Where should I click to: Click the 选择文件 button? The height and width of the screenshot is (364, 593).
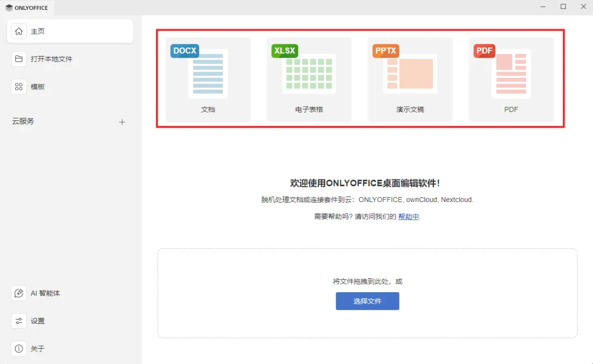[367, 301]
